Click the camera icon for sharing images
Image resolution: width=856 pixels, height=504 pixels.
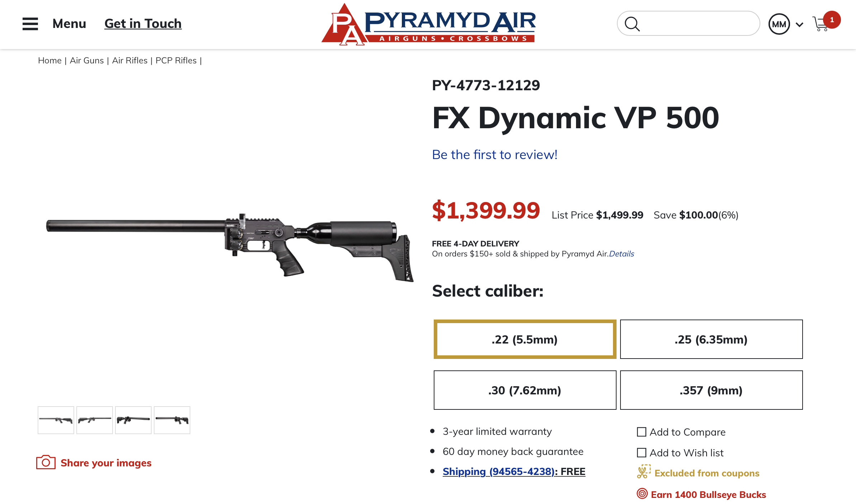point(46,462)
